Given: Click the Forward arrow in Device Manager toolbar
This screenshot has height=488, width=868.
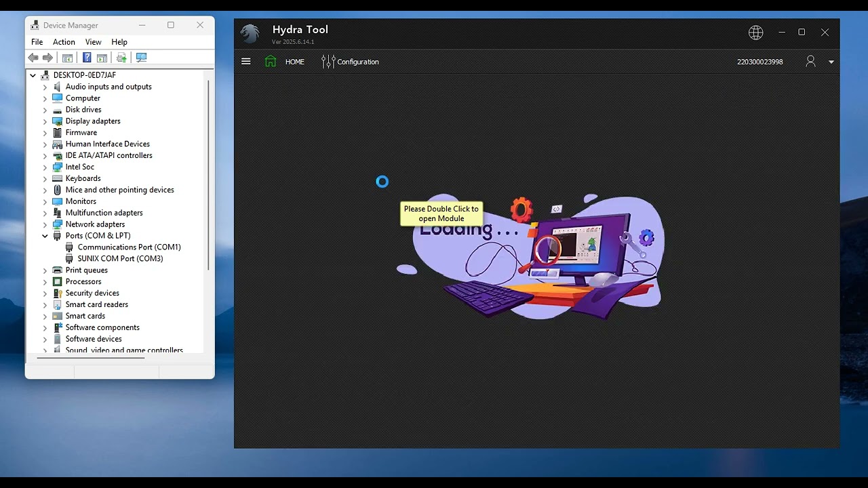Looking at the screenshot, I should coord(48,58).
